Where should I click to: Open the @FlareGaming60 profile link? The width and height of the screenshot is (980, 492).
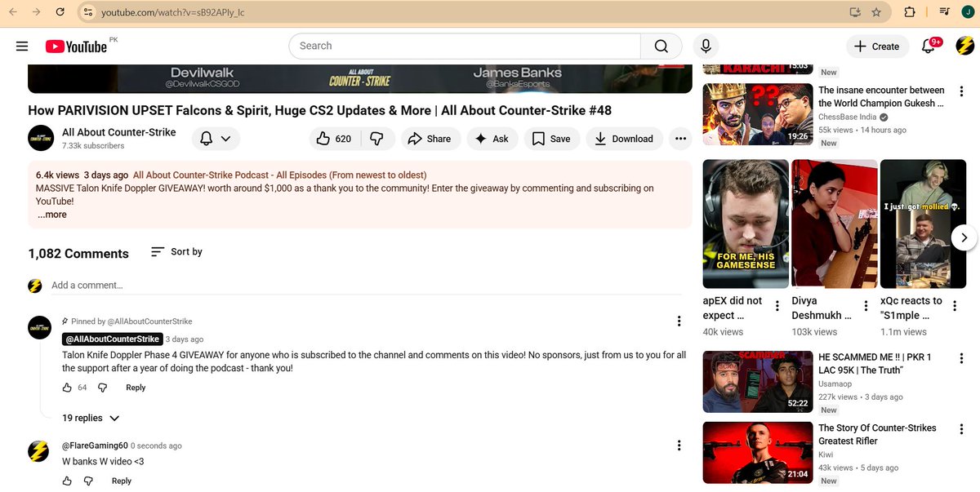tap(95, 445)
